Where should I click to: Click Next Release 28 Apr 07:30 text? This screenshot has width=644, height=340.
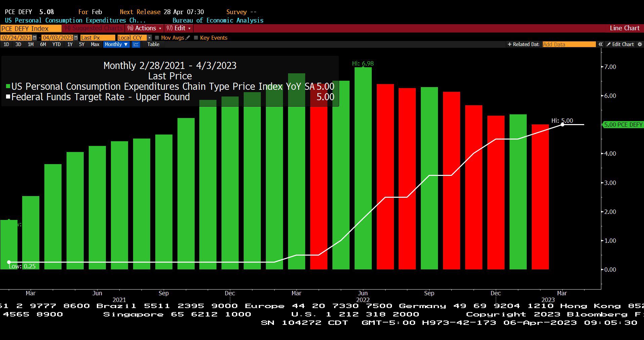tap(162, 12)
